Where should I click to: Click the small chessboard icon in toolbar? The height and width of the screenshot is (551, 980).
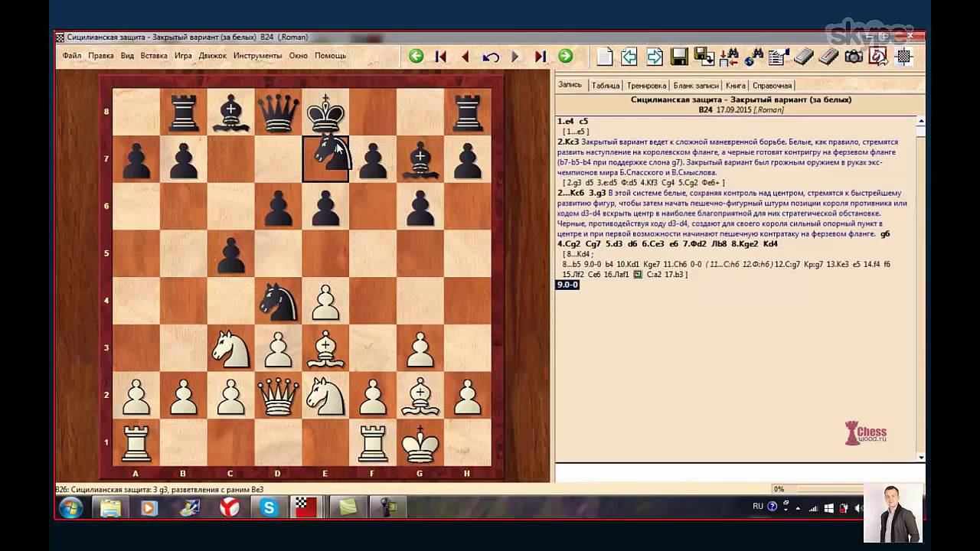[x=903, y=56]
